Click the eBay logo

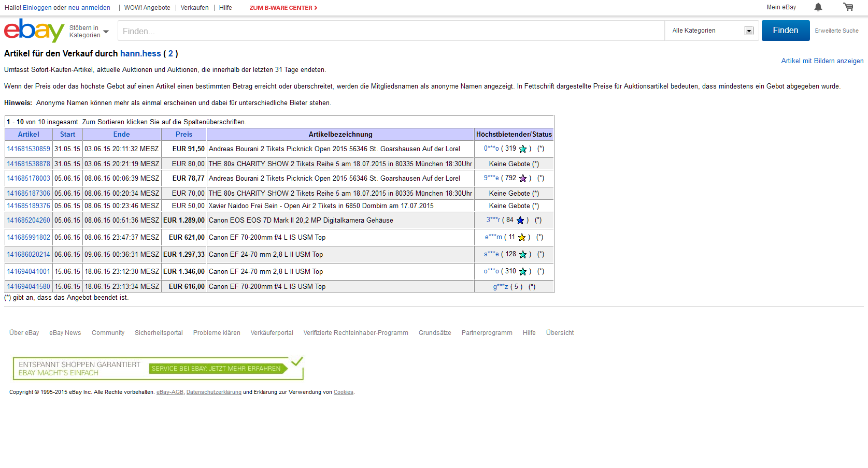click(x=34, y=31)
